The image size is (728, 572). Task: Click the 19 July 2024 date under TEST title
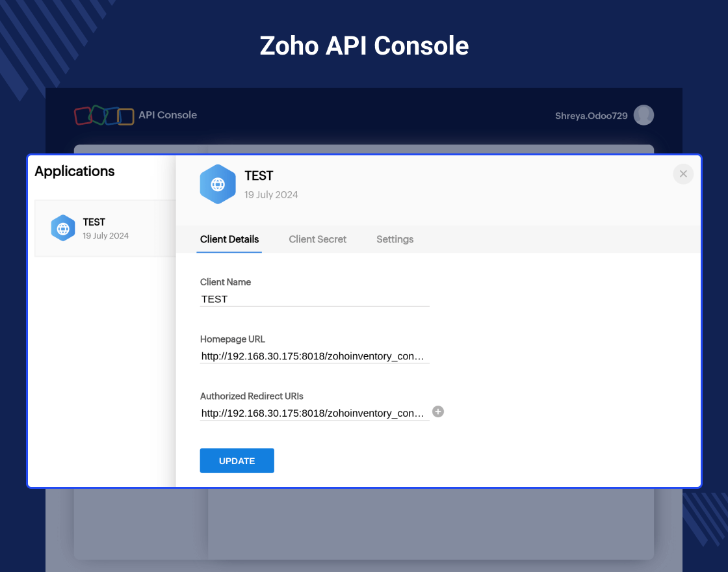271,195
